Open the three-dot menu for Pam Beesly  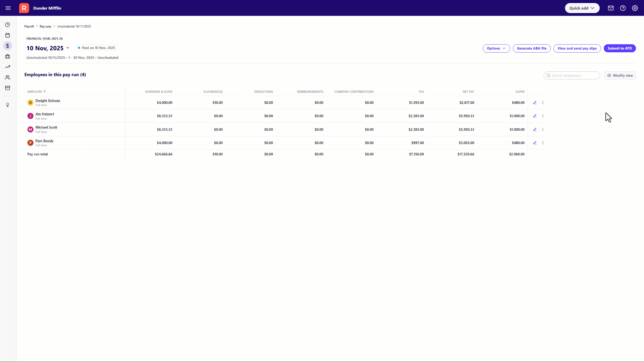[x=543, y=143]
